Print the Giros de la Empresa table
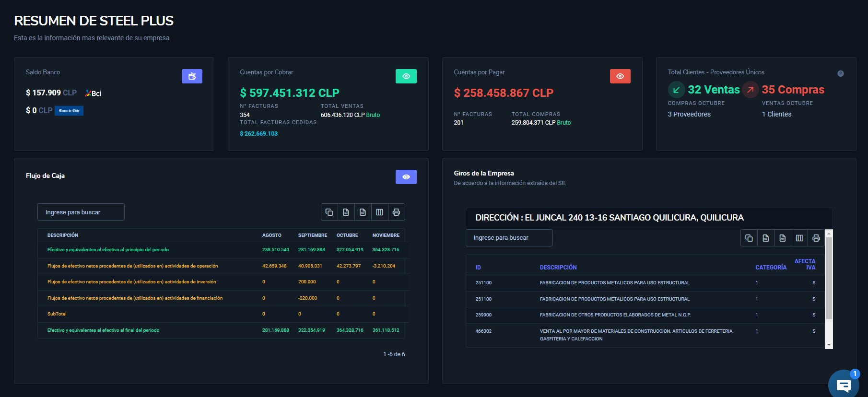This screenshot has width=868, height=397. [816, 238]
